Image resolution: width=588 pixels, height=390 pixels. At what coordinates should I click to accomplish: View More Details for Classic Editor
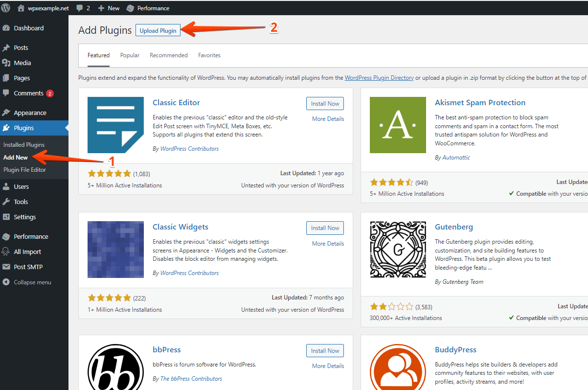tap(328, 119)
